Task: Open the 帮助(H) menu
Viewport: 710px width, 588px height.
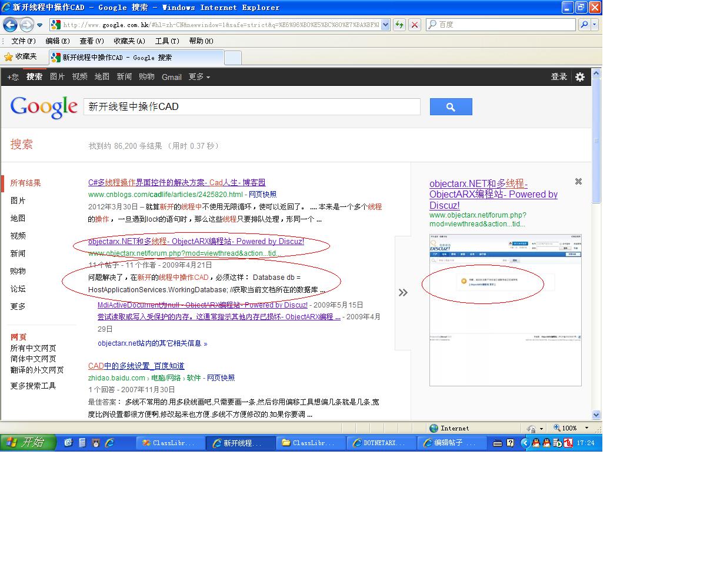Action: [x=201, y=41]
